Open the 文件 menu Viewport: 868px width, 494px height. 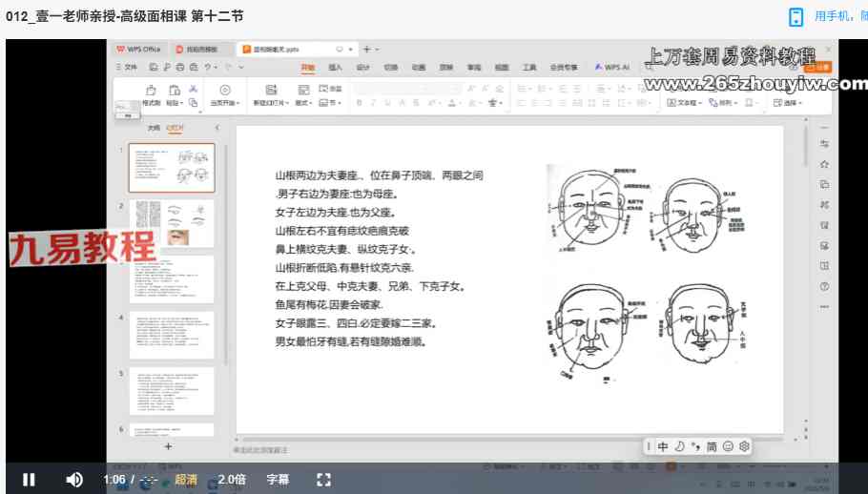[126, 68]
